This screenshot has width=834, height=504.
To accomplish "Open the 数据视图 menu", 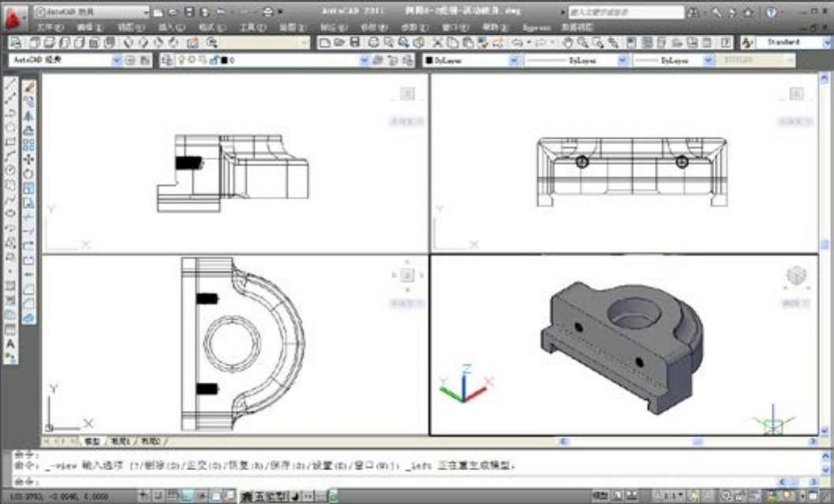I will [x=577, y=27].
